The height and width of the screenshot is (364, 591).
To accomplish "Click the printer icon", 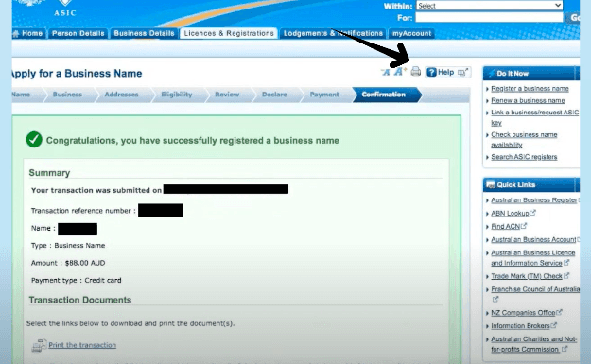I will point(416,71).
